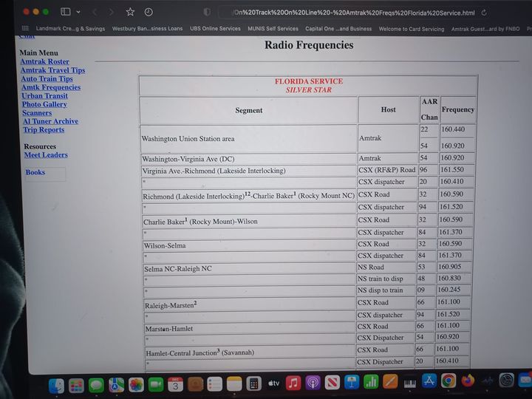Reload the page with the refresh icon

pos(484,13)
